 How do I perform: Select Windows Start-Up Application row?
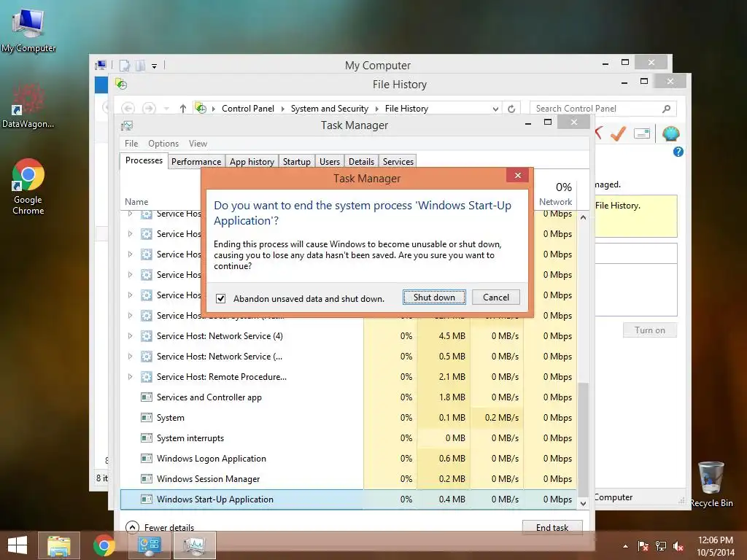click(x=348, y=499)
